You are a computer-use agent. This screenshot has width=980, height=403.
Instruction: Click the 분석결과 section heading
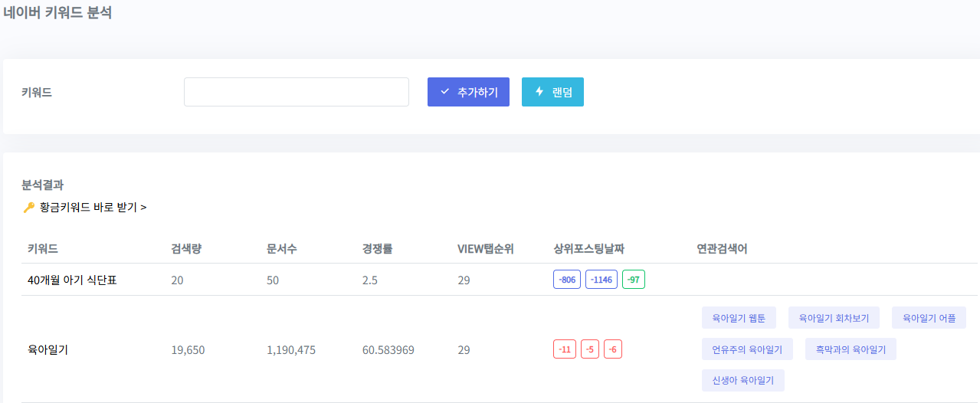click(43, 185)
